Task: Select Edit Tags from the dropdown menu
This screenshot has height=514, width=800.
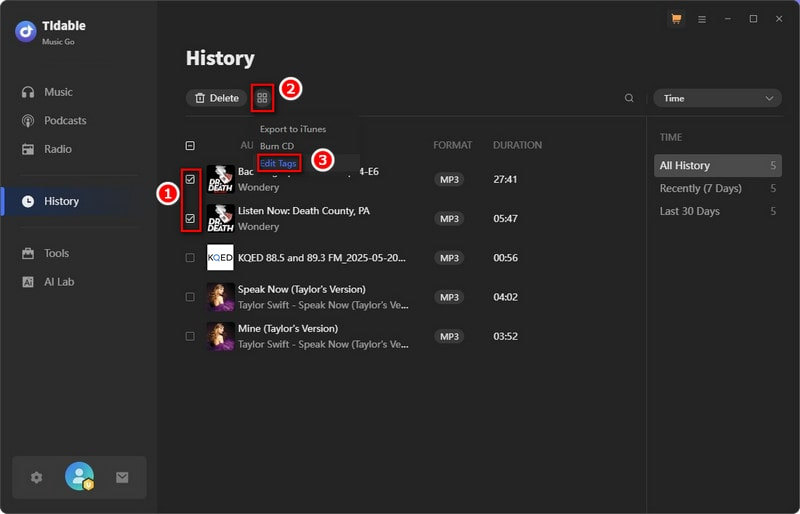Action: pos(279,163)
